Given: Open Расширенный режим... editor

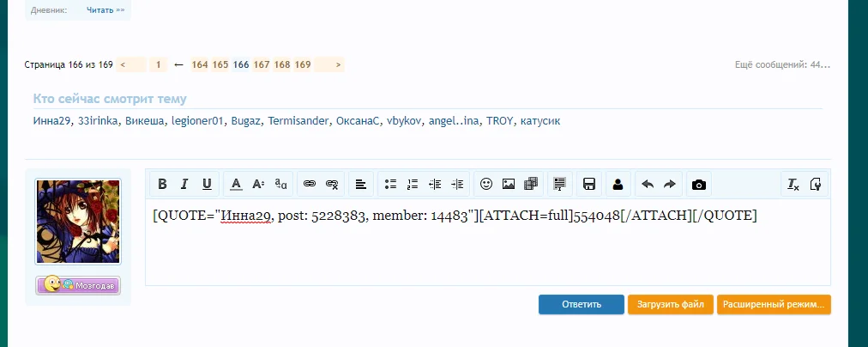Looking at the screenshot, I should pyautogui.click(x=774, y=304).
